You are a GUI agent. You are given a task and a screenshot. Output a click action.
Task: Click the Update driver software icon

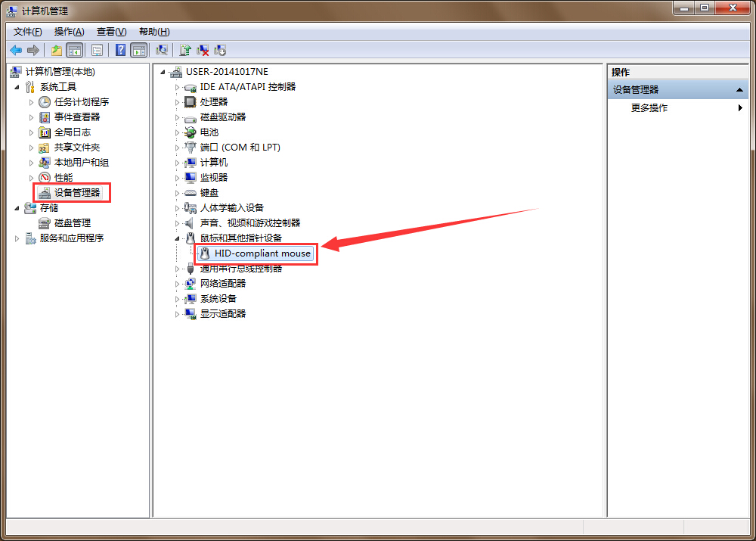pos(185,50)
